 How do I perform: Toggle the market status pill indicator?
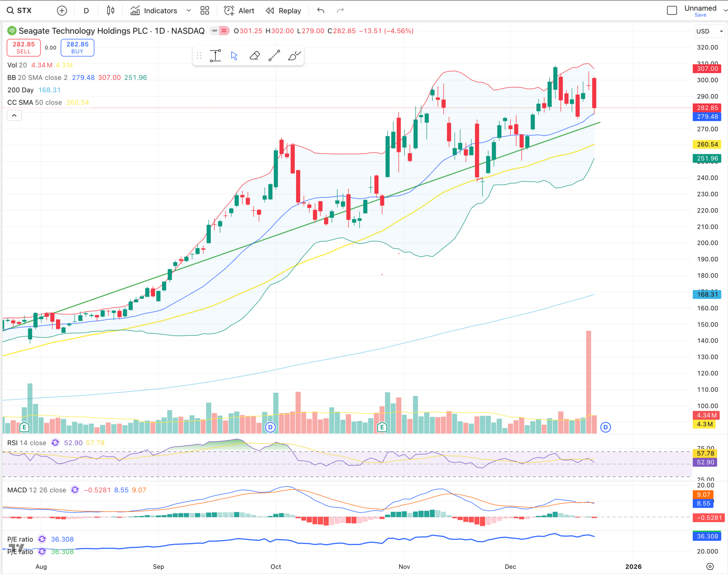coord(220,31)
